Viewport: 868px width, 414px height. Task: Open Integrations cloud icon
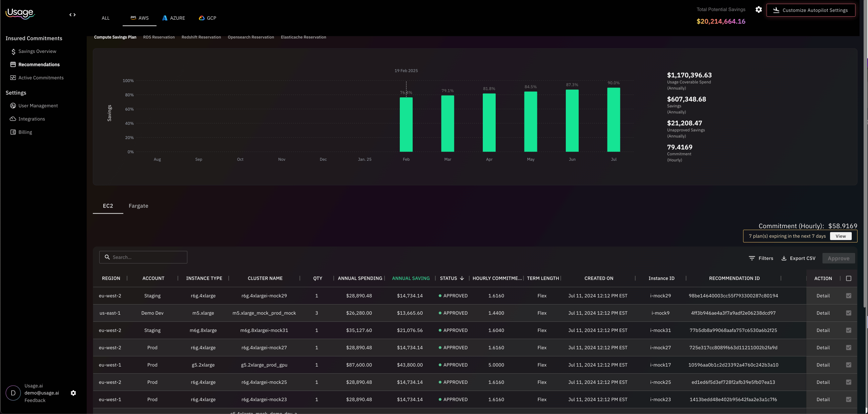pos(13,119)
